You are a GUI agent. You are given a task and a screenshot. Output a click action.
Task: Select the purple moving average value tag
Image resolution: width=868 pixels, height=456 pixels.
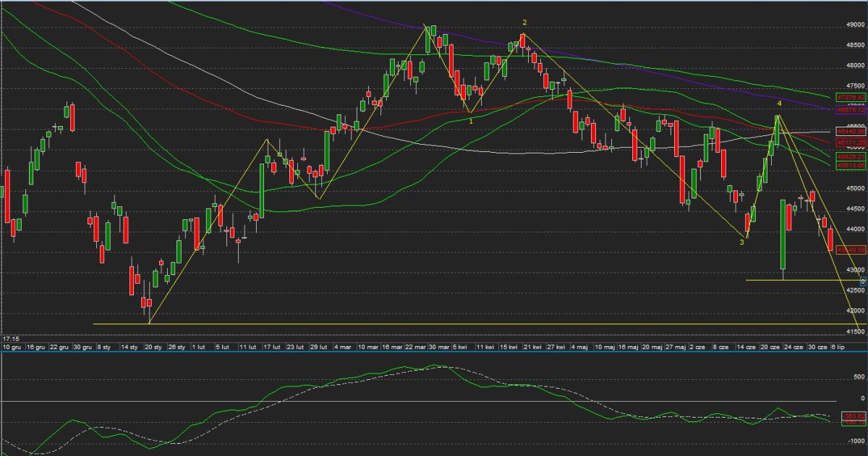[x=851, y=111]
